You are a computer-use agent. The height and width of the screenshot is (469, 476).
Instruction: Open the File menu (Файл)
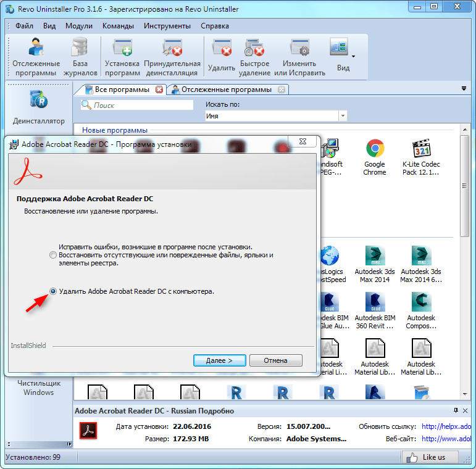pos(24,26)
